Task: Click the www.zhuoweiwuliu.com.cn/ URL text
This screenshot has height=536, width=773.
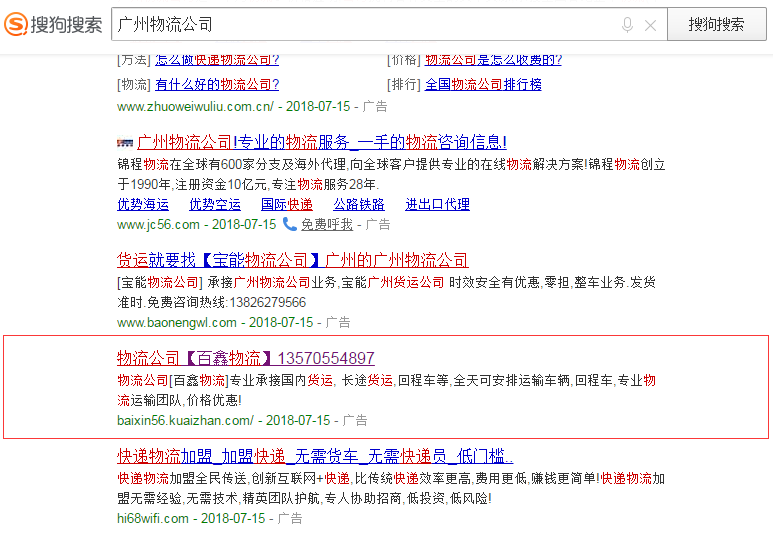Action: pyautogui.click(x=195, y=107)
